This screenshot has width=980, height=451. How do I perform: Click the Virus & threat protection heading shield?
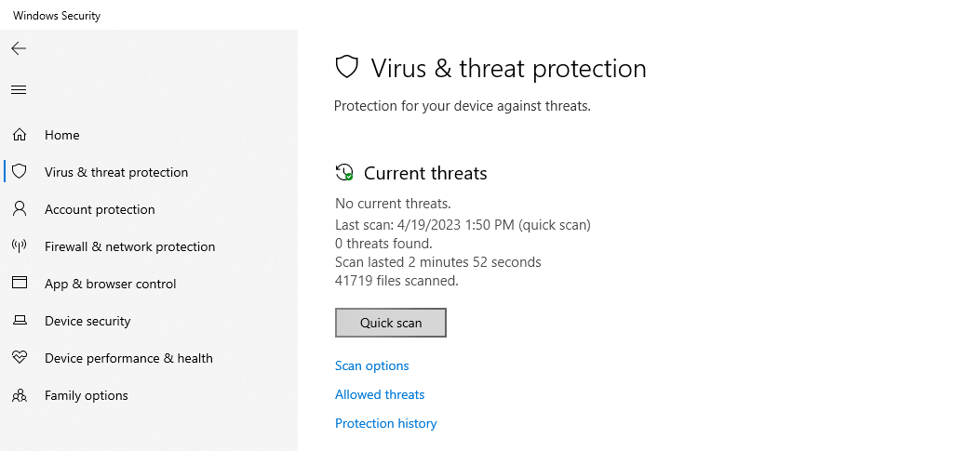pyautogui.click(x=347, y=67)
